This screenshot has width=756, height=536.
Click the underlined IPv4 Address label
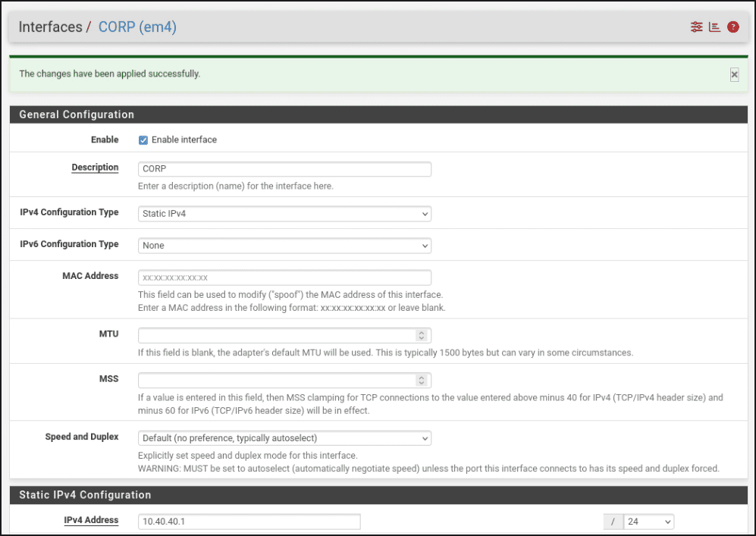pos(91,520)
